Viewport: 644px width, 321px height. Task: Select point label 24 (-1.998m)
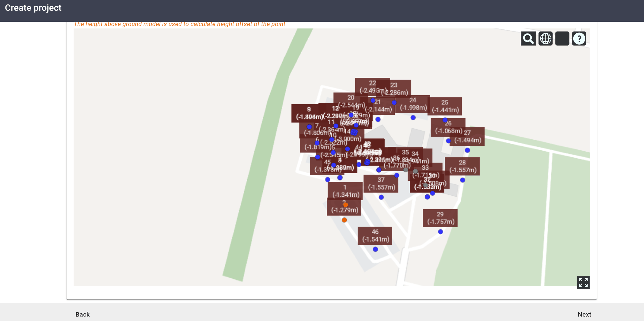413,104
